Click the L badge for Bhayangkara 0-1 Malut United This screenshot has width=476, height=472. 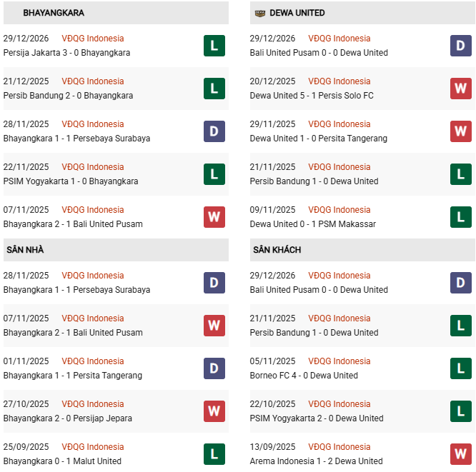(x=214, y=454)
